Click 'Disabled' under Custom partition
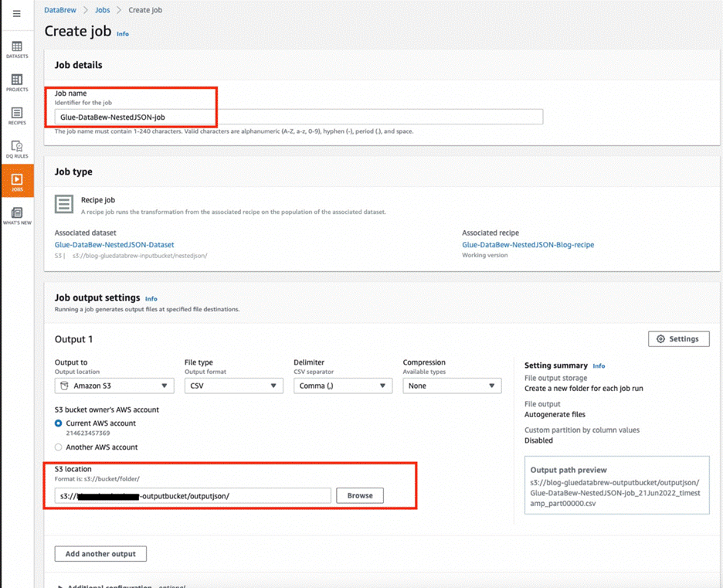723x588 pixels. [538, 440]
